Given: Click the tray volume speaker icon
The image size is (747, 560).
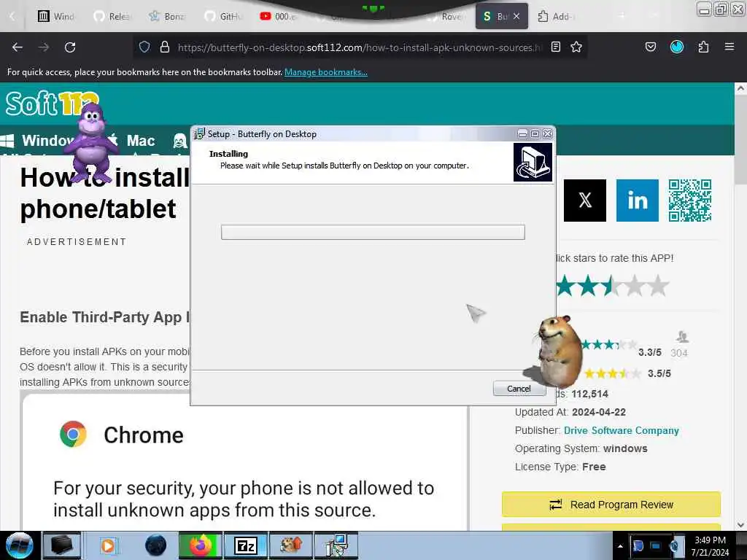Looking at the screenshot, I should [x=673, y=546].
